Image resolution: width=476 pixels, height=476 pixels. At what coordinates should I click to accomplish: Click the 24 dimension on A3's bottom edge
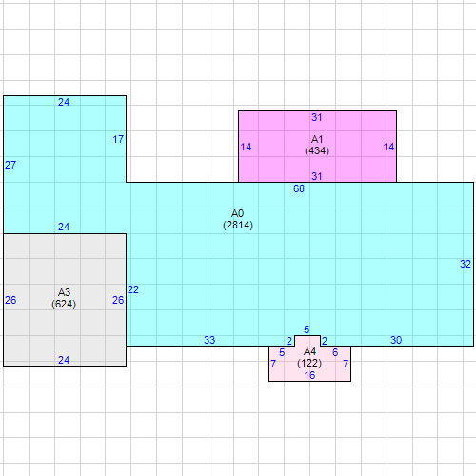pos(64,360)
